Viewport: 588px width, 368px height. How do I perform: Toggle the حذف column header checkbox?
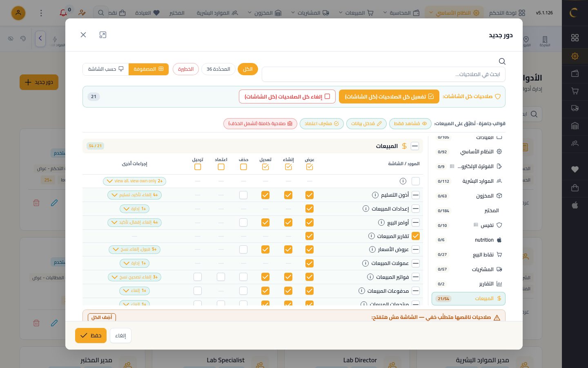click(x=243, y=167)
